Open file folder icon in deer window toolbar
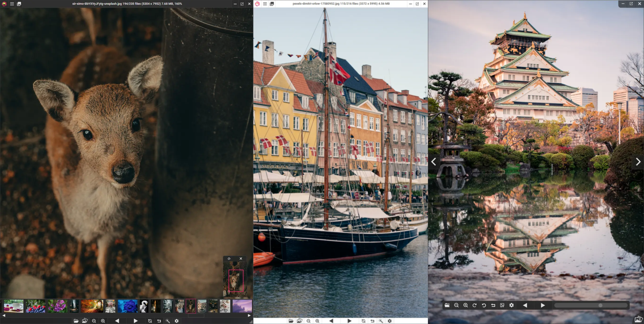Viewport: 644px width, 324px height. tap(76, 321)
